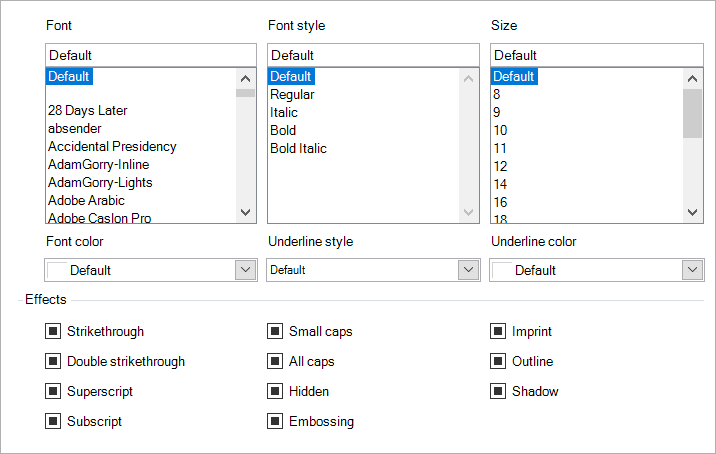Toggle the Subscript checkbox
This screenshot has height=454, width=716.
pos(53,421)
